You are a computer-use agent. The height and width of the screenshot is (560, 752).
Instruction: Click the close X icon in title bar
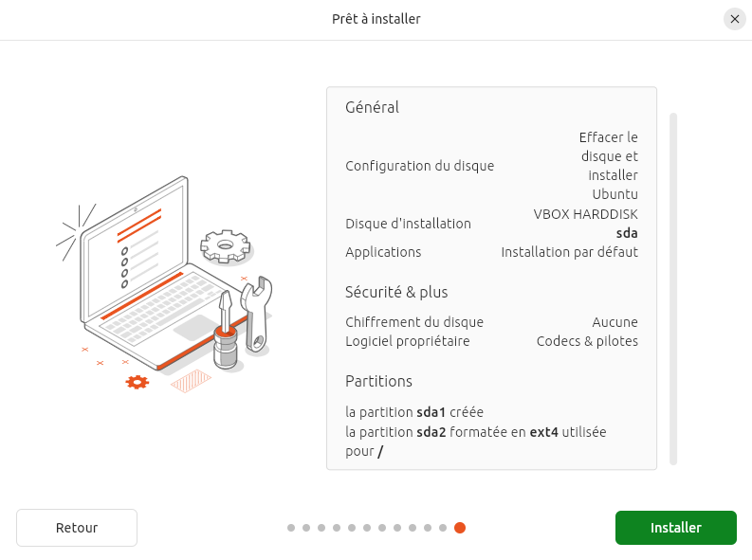734,19
